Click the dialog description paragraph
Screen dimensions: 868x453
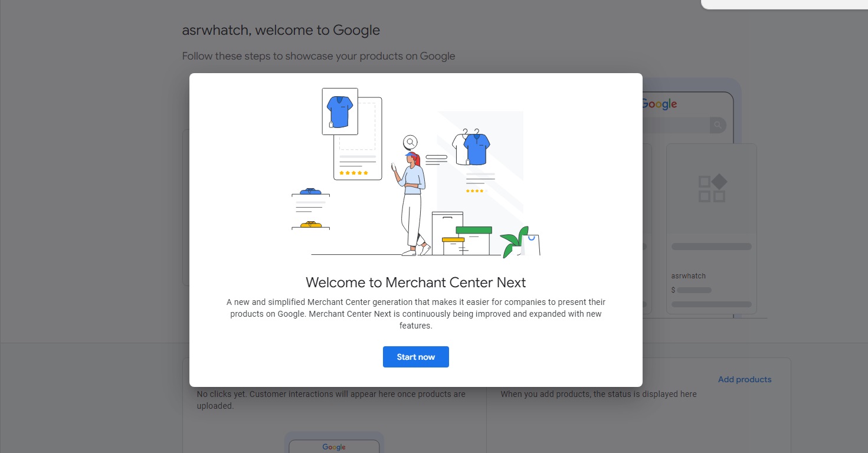click(x=415, y=314)
